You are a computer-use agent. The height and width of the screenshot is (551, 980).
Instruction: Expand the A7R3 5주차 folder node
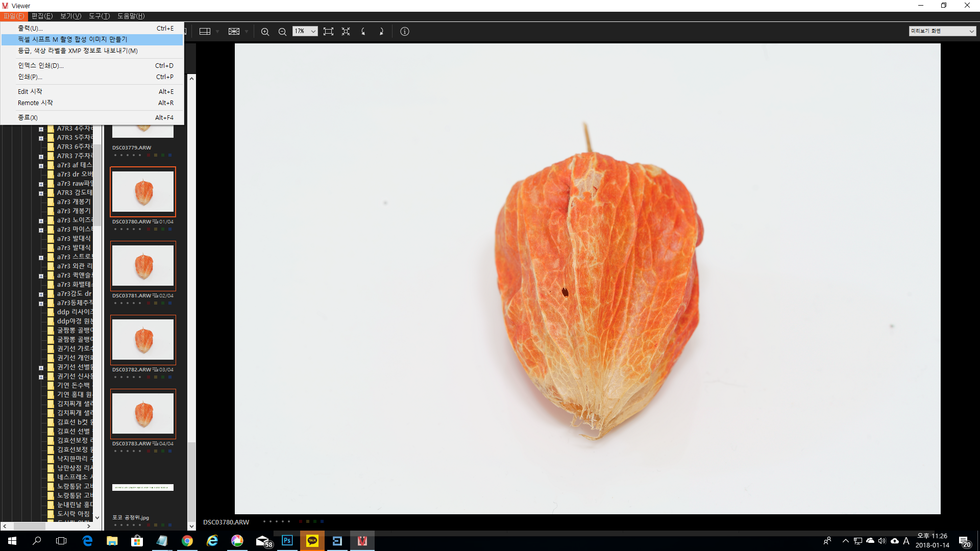pyautogui.click(x=41, y=138)
